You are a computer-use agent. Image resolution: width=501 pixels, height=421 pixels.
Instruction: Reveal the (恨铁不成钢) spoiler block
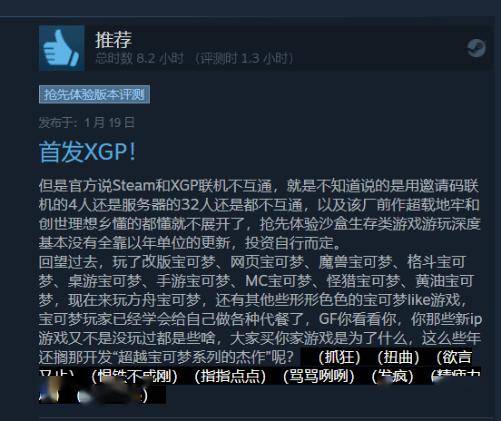tap(134, 376)
